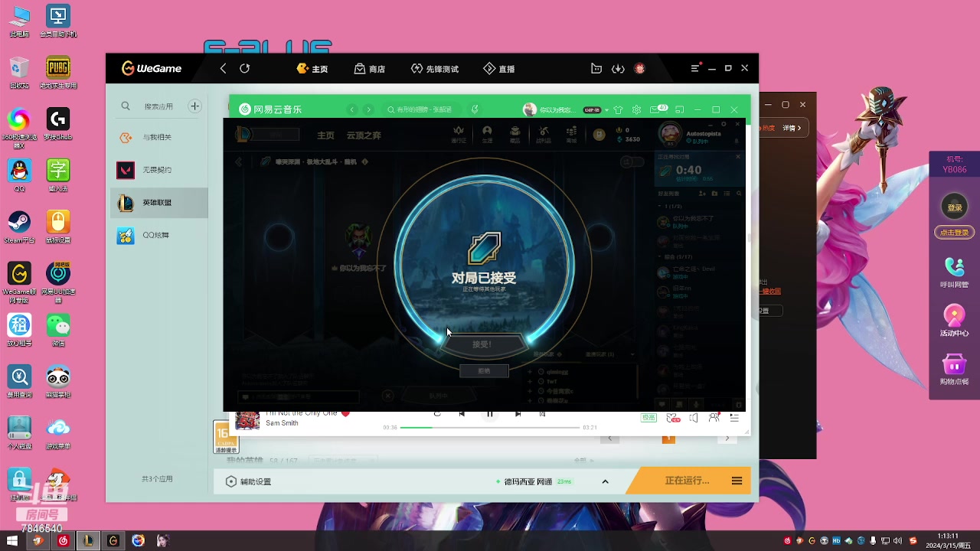Open Windows Start menu

pos(11,541)
